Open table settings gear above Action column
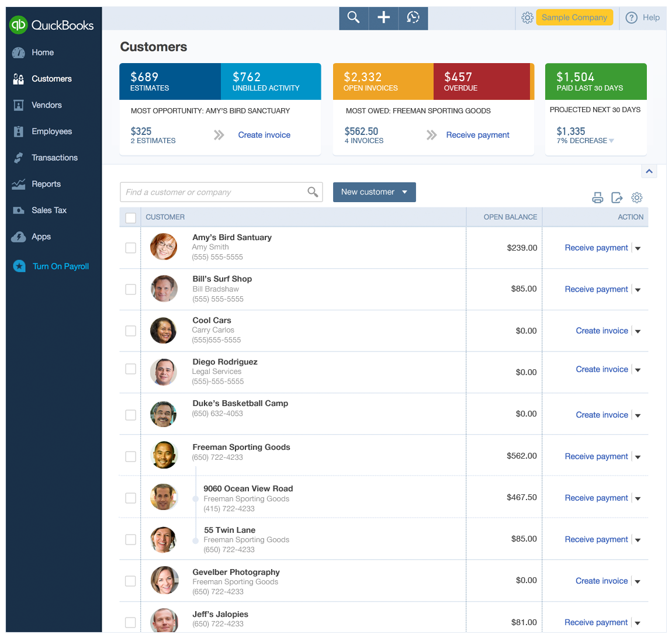 (637, 197)
